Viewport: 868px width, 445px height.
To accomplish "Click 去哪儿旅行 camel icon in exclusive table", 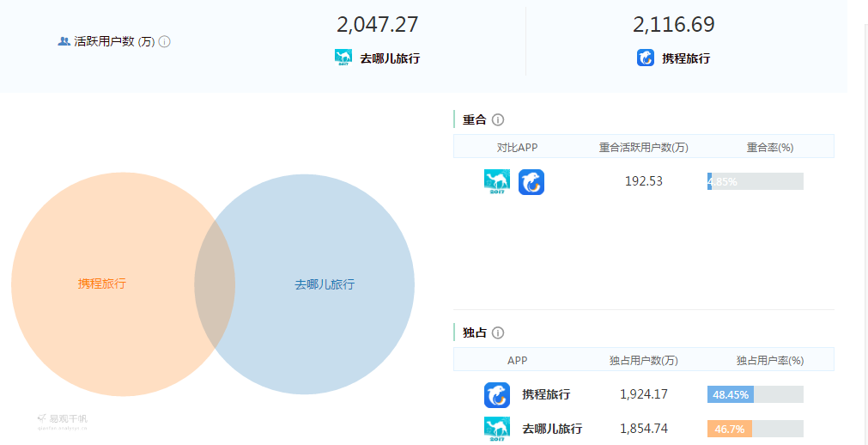I will coord(497,429).
